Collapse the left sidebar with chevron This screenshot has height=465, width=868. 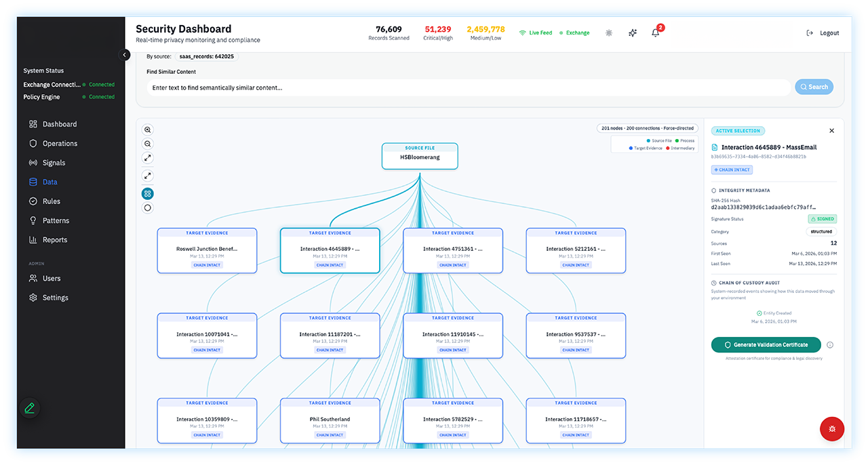tap(124, 55)
